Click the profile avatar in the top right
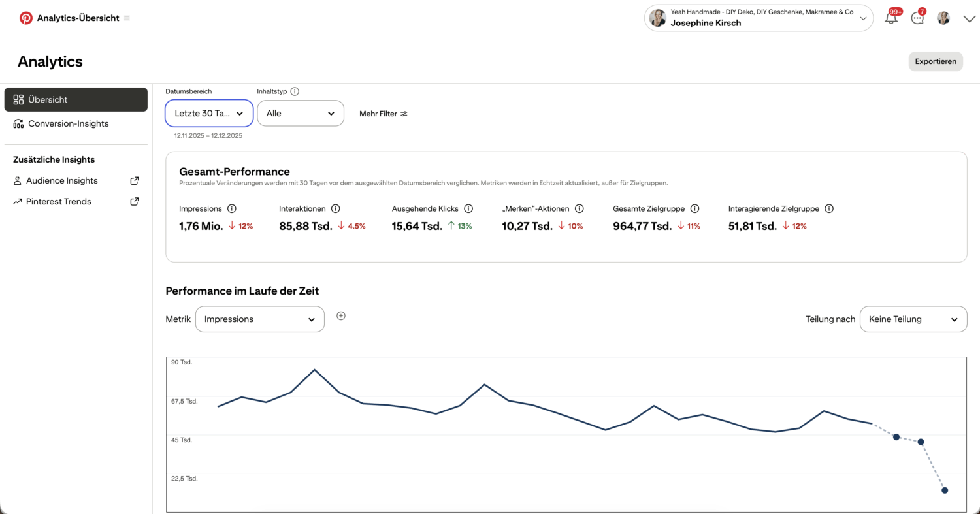The image size is (980, 514). click(943, 18)
